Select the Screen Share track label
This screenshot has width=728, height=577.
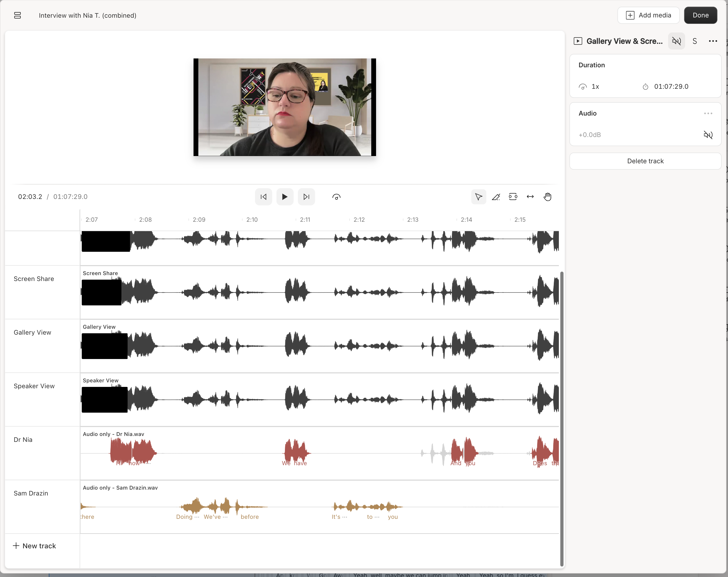coord(34,279)
